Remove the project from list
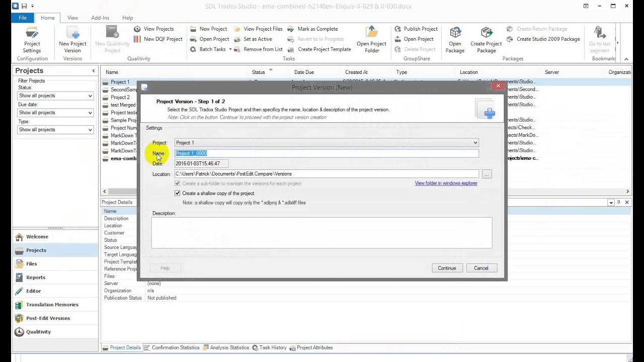 258,49
